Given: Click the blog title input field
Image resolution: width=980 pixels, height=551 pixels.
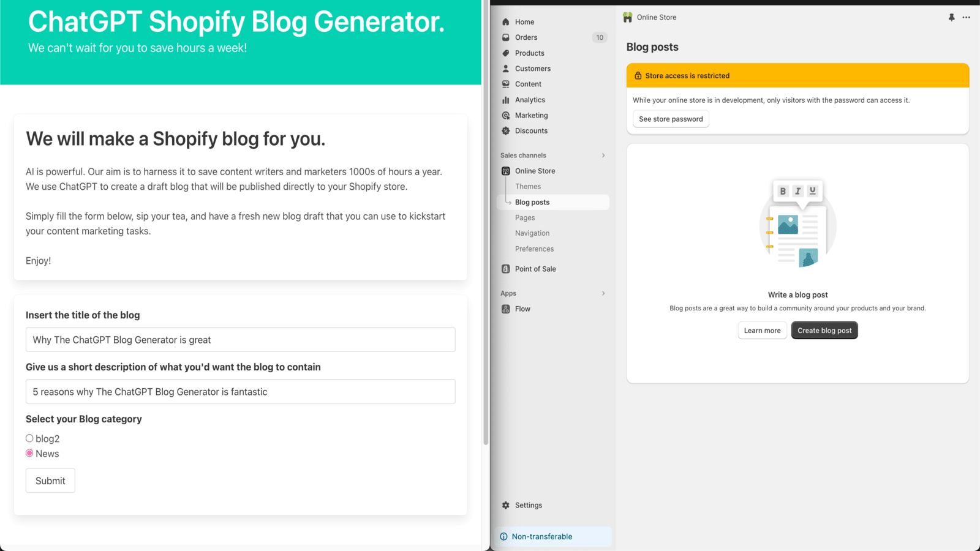Looking at the screenshot, I should 240,340.
